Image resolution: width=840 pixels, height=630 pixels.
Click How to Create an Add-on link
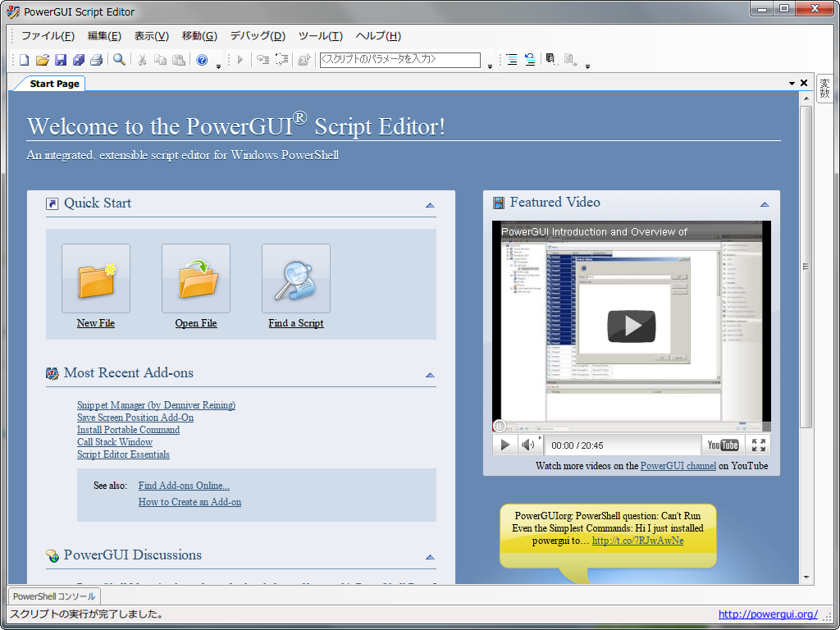point(189,502)
